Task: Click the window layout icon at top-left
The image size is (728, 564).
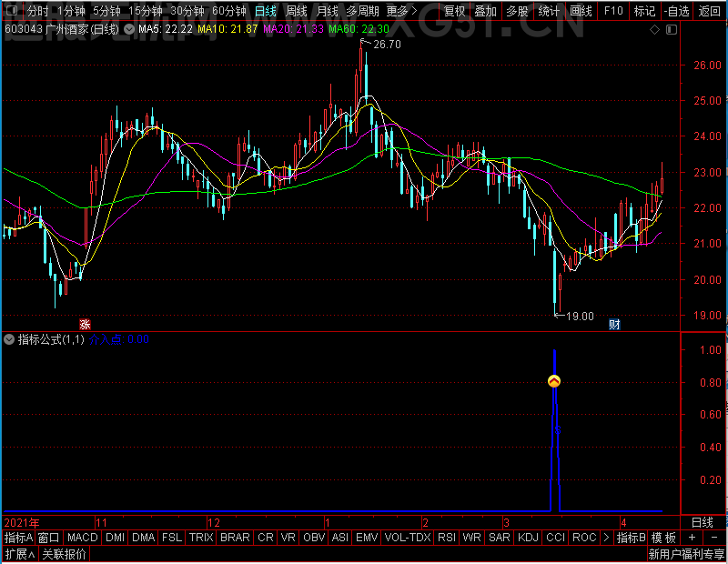Action: (x=12, y=10)
